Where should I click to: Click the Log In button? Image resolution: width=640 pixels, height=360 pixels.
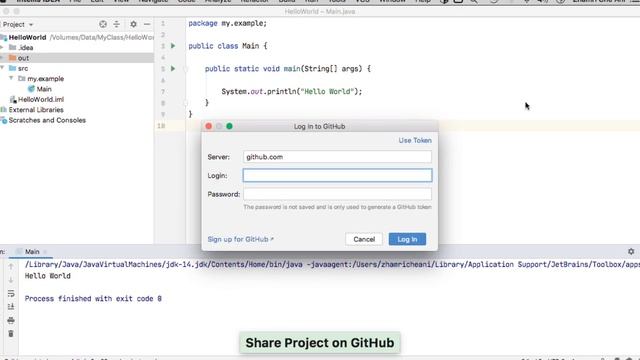407,239
